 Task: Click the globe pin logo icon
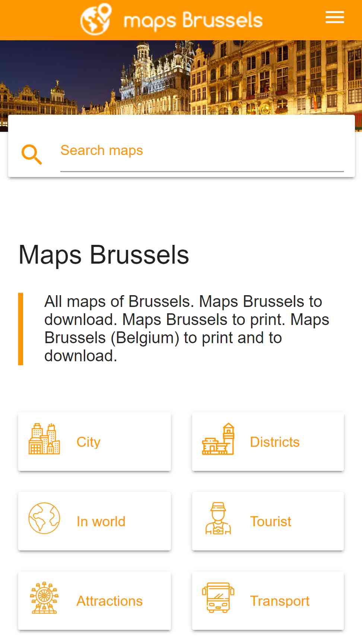[x=96, y=19]
